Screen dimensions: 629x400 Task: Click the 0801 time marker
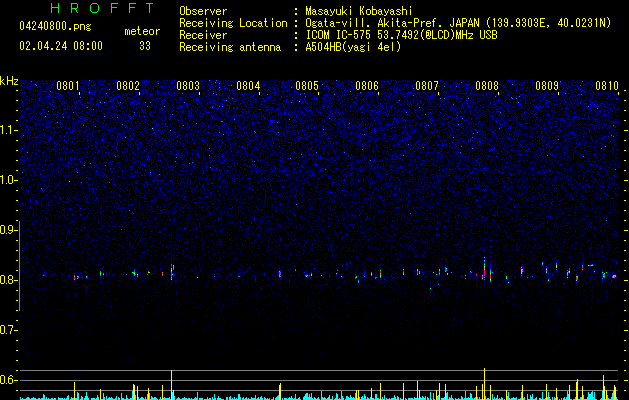click(68, 85)
